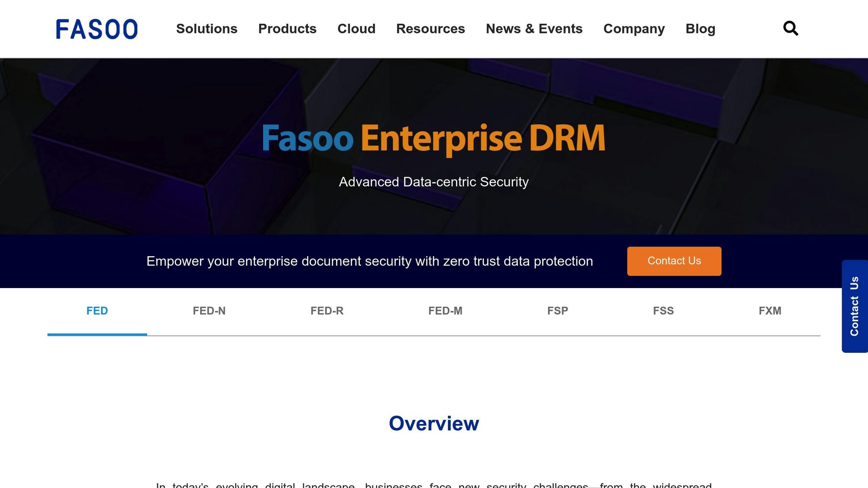This screenshot has height=488, width=868.
Task: Open the vertical Contact Us side tab
Action: 854,306
